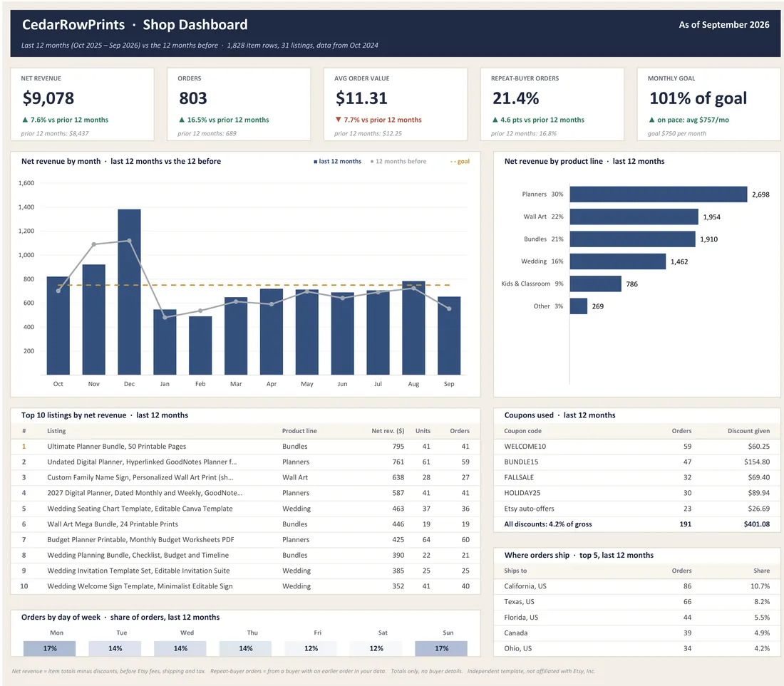Click the total discount $401.08

coord(756,524)
